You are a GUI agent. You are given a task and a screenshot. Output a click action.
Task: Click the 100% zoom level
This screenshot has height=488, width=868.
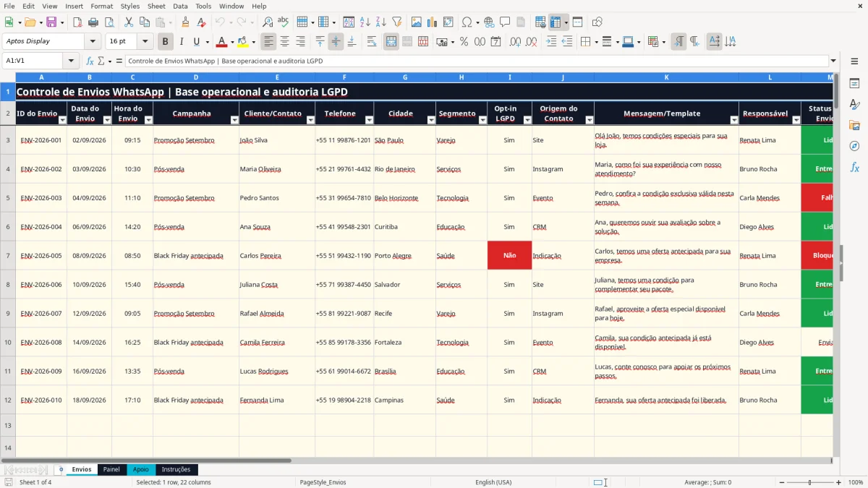[855, 482]
